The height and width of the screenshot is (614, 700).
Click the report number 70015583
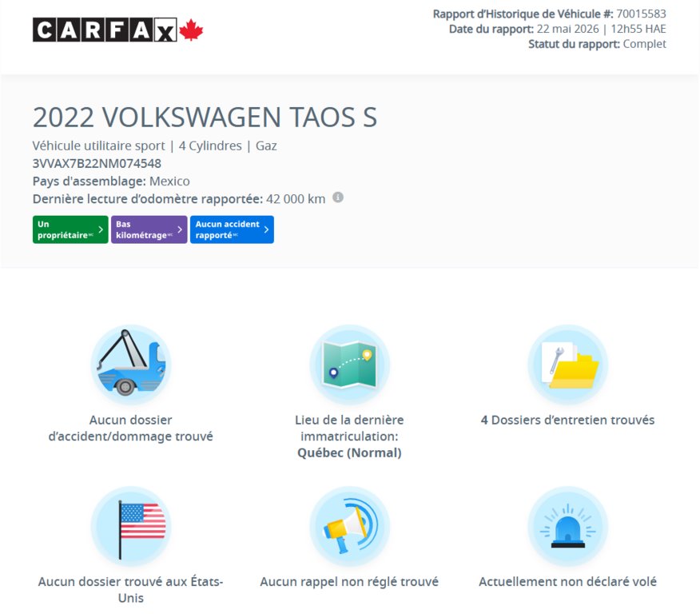coord(641,14)
